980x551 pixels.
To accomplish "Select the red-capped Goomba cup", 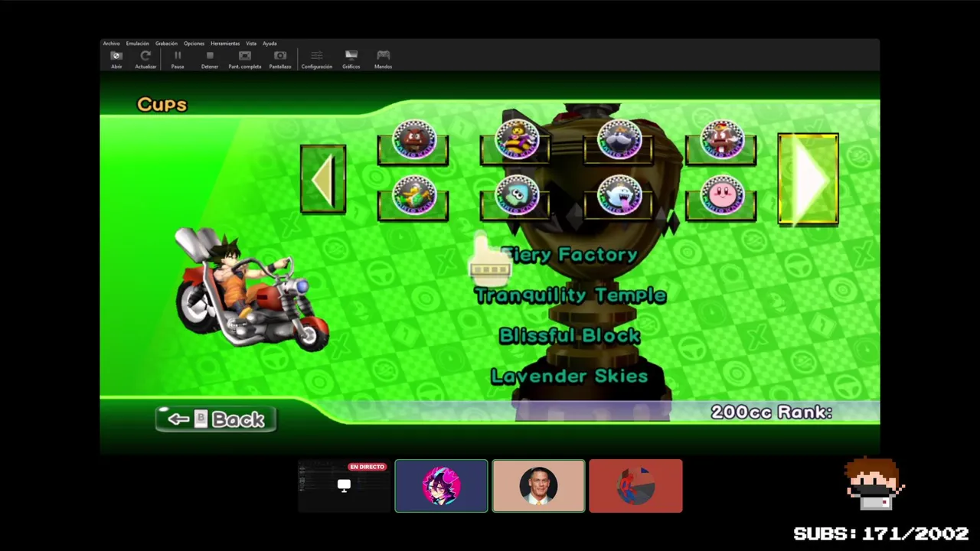I will 721,143.
